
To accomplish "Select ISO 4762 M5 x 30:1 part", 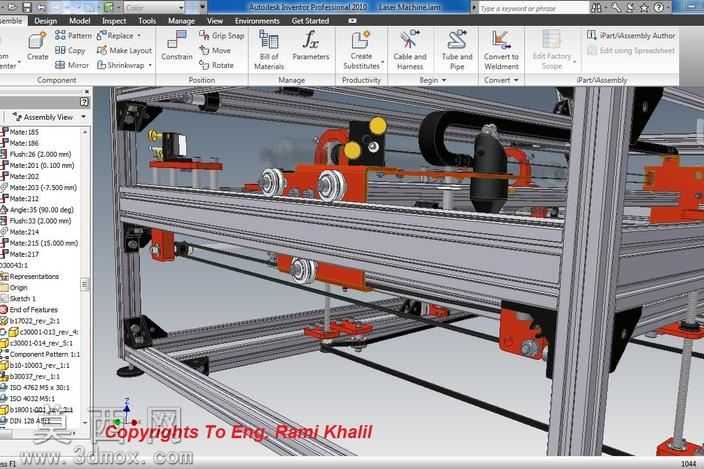I will [x=35, y=388].
